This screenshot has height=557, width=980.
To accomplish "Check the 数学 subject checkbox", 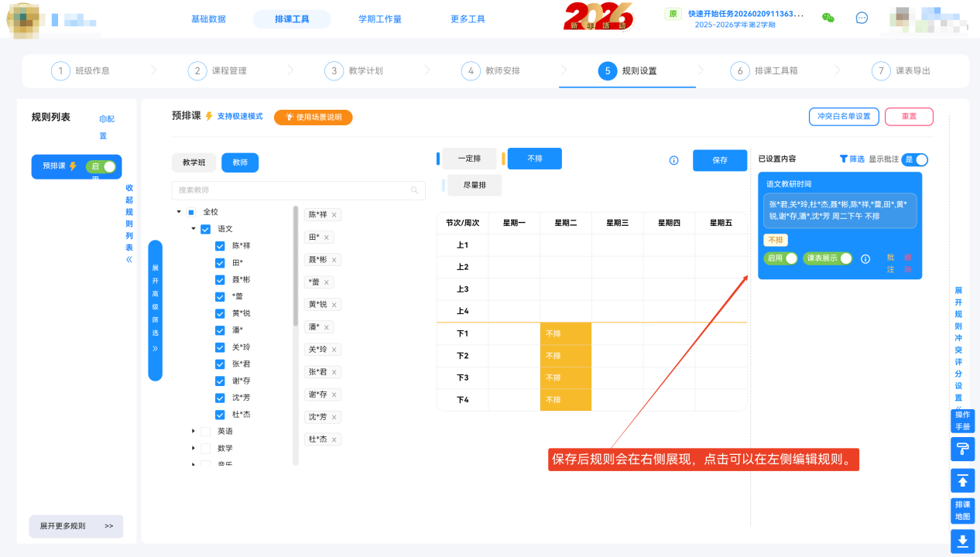I will click(206, 448).
